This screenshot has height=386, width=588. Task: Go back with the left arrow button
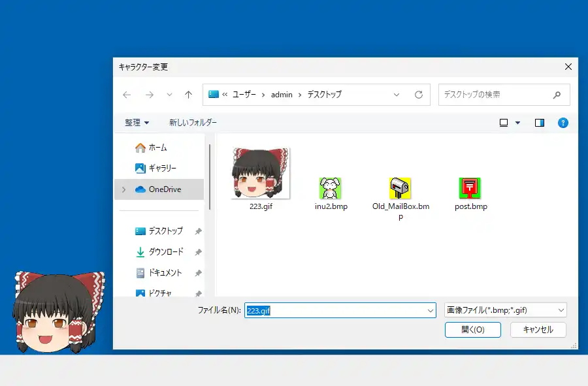[x=127, y=95]
